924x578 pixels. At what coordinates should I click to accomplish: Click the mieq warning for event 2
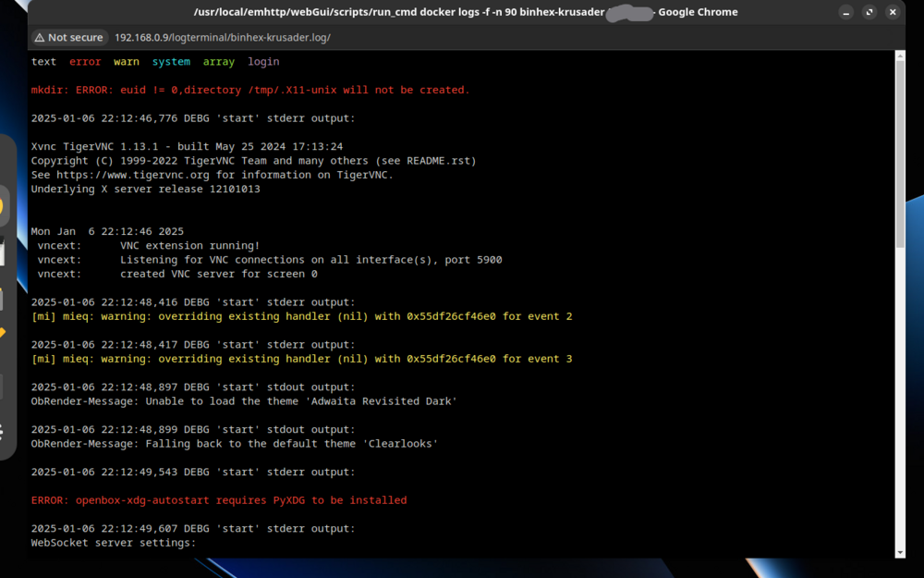pyautogui.click(x=302, y=316)
